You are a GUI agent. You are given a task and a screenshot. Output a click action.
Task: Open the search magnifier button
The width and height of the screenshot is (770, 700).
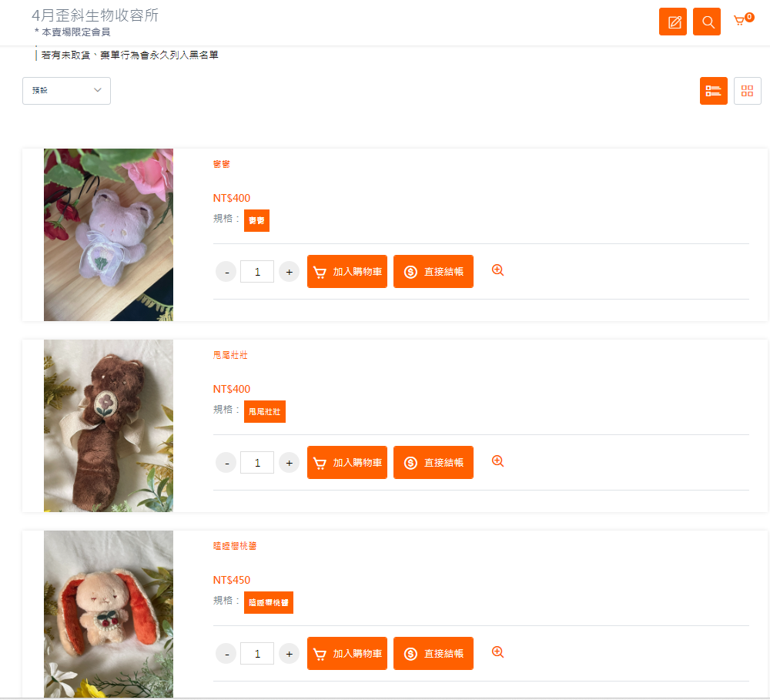707,22
